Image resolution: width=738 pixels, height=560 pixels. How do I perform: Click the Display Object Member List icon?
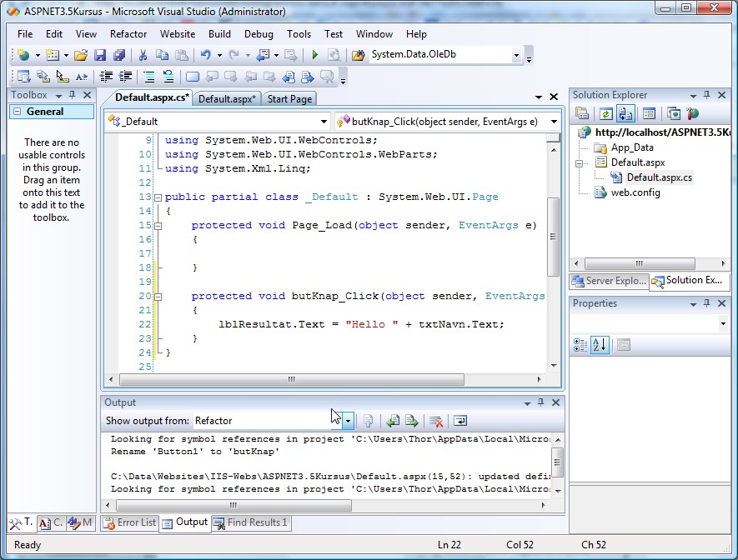click(x=23, y=77)
